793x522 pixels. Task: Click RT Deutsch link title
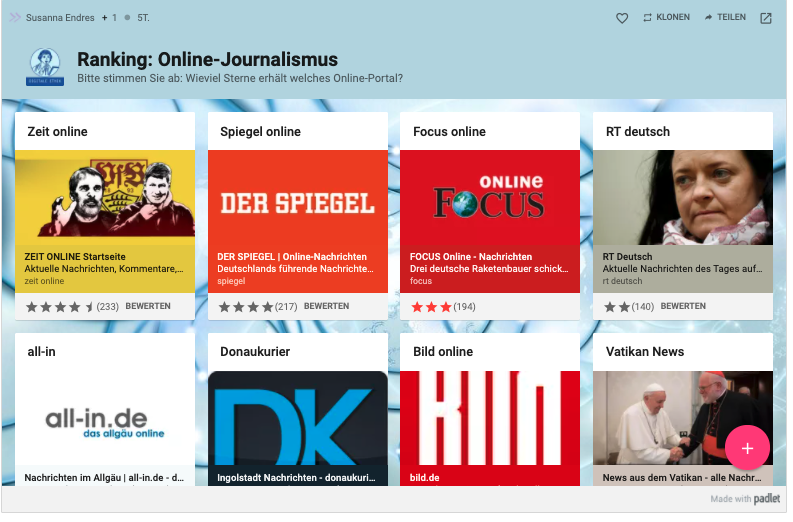point(627,256)
